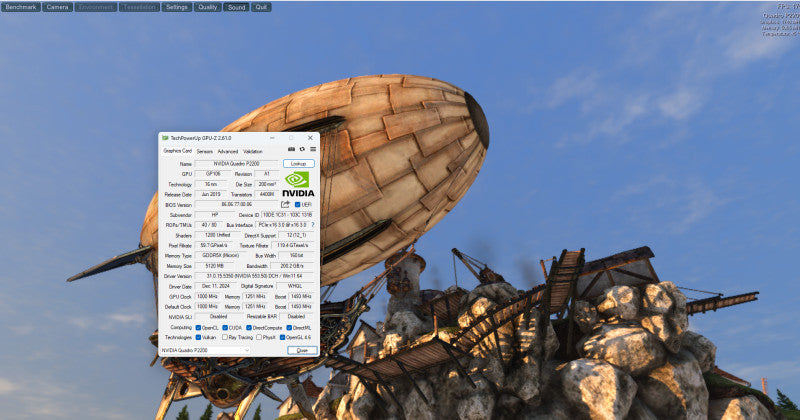Screen dimensions: 800x420
Task: Click the Lookup button in GPU-Z
Action: pyautogui.click(x=298, y=164)
